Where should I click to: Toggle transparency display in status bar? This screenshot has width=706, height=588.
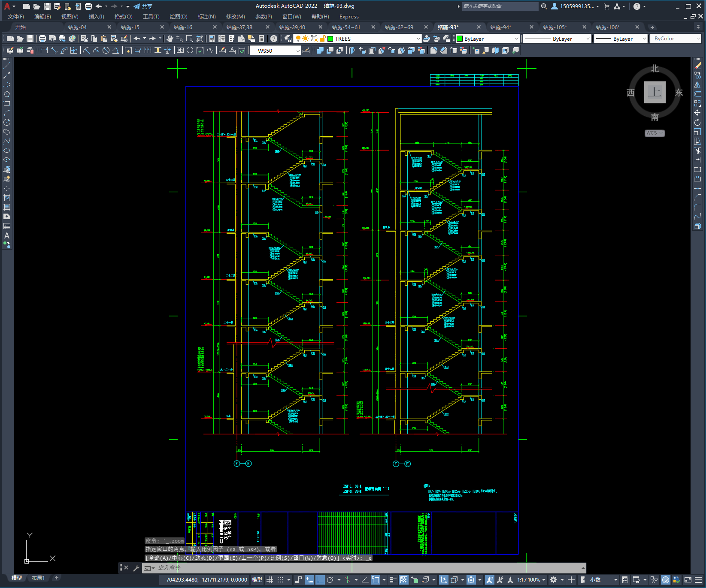[404, 580]
